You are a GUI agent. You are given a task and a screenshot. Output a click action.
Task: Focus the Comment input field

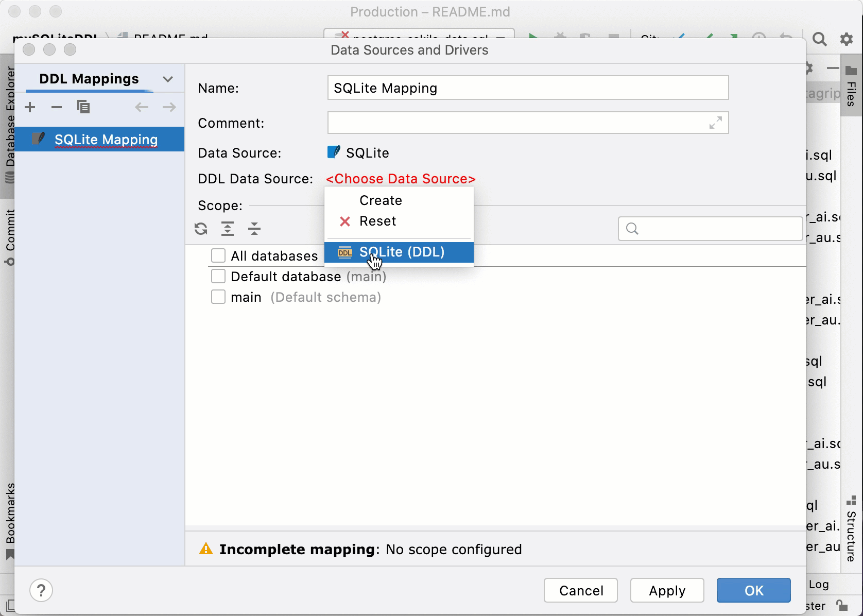528,123
